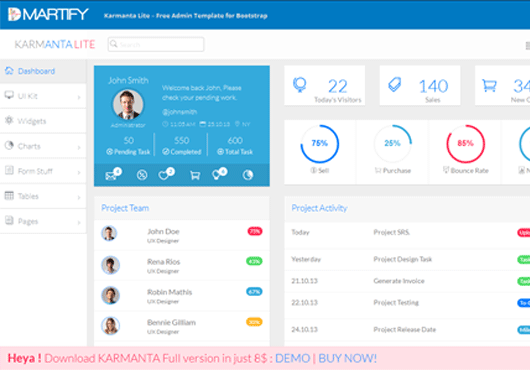The width and height of the screenshot is (530, 370).
Task: Open Form Stuff sidebar menu
Action: [43, 171]
